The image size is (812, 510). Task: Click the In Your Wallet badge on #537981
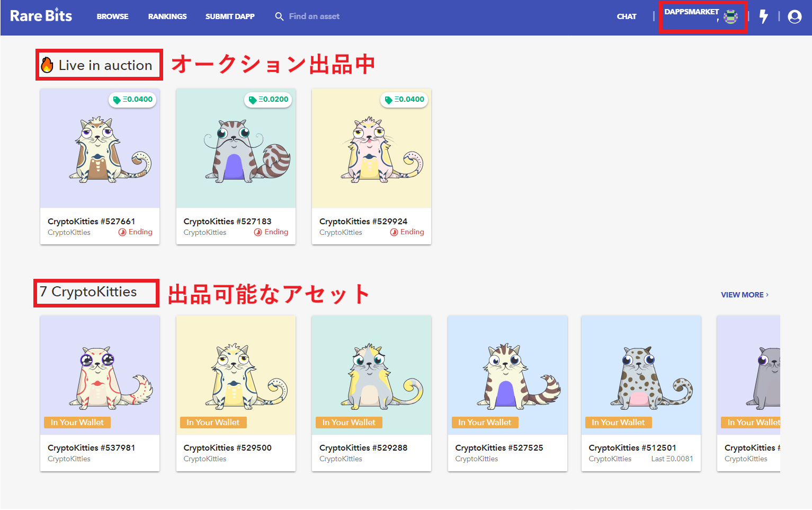[77, 423]
